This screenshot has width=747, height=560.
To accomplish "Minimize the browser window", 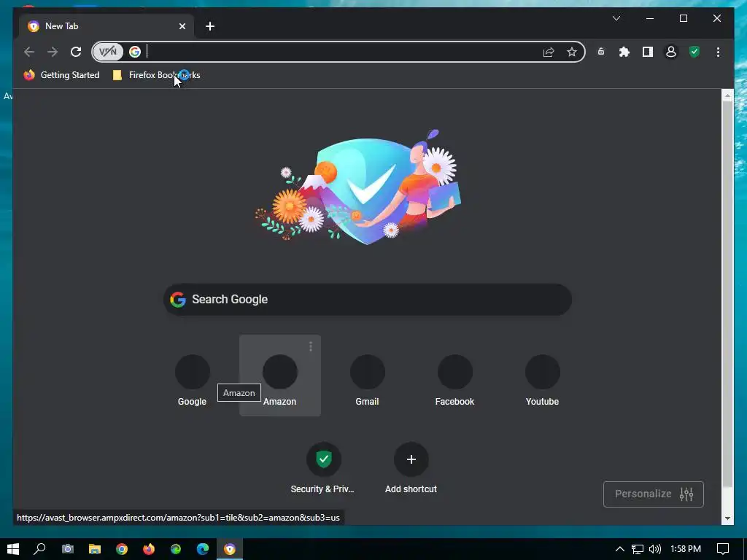I will pyautogui.click(x=650, y=18).
